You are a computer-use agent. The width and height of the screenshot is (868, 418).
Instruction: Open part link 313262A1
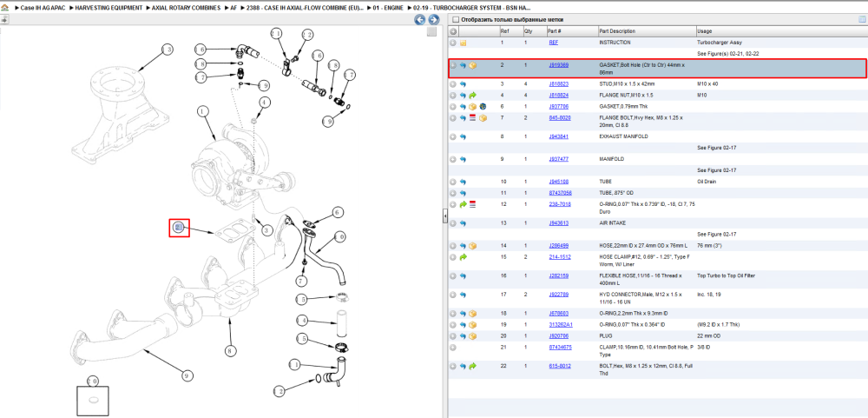pos(560,325)
